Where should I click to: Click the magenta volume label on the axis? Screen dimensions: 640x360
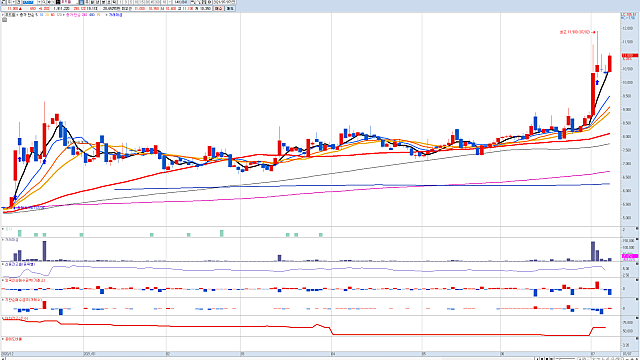coord(630,256)
